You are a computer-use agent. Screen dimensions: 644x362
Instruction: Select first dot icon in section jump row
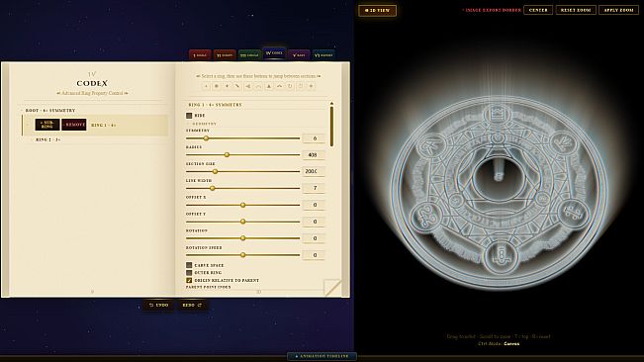206,86
